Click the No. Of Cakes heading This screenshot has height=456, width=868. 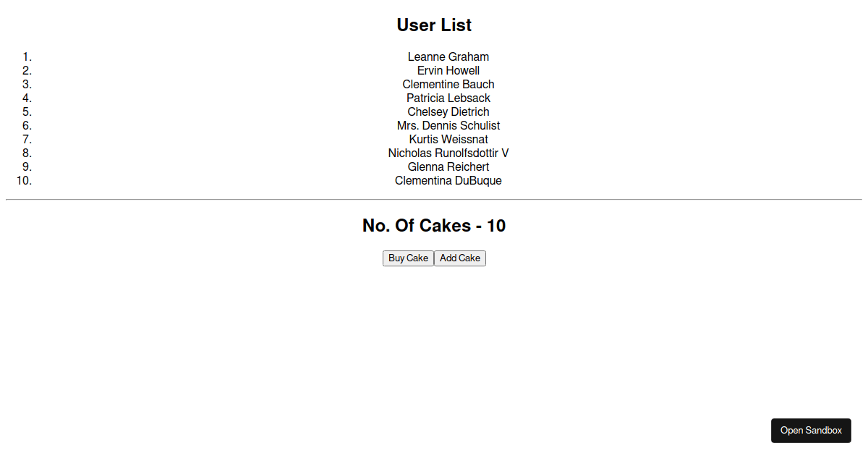click(433, 225)
